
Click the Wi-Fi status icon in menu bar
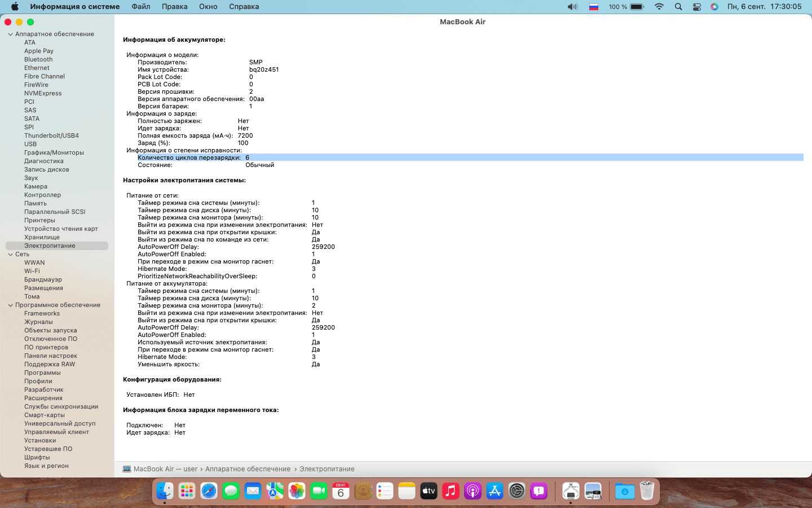[659, 7]
